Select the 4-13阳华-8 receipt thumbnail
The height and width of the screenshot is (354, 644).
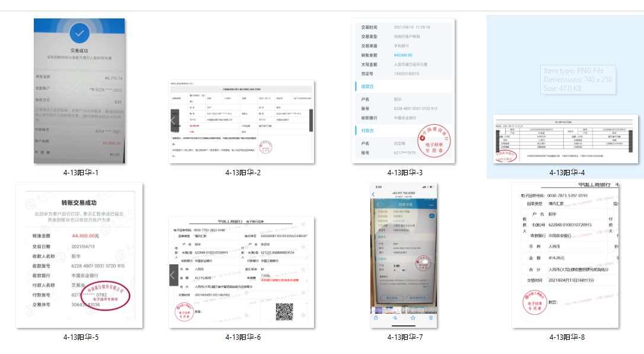tap(564, 255)
